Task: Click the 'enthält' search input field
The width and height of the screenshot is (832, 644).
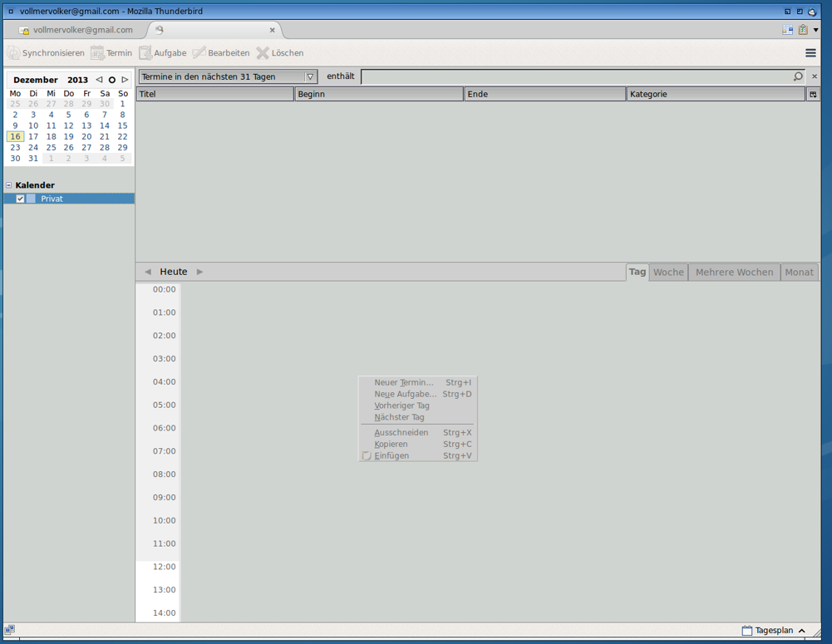Action: (x=576, y=76)
